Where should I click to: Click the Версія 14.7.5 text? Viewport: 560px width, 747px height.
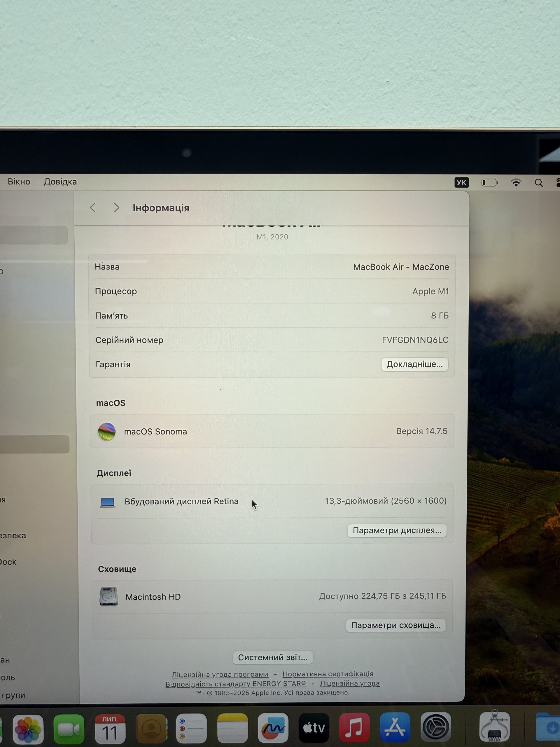421,431
